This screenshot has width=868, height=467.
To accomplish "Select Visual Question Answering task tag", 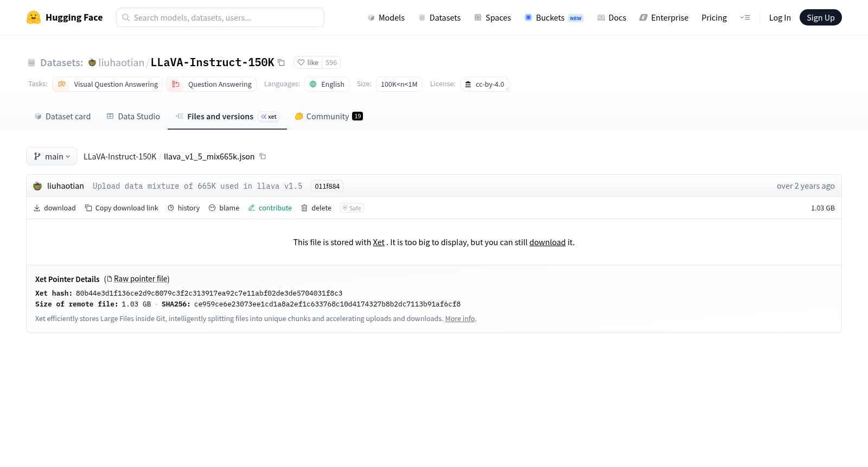I will point(107,84).
